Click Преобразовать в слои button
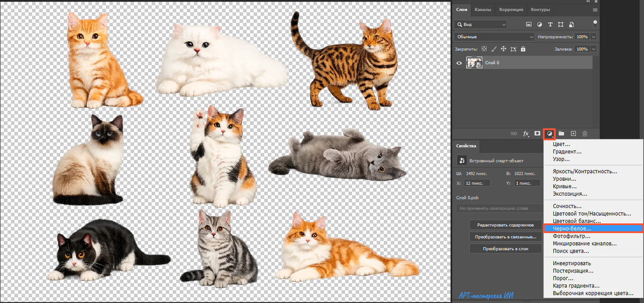The image size is (644, 303). pos(506,249)
